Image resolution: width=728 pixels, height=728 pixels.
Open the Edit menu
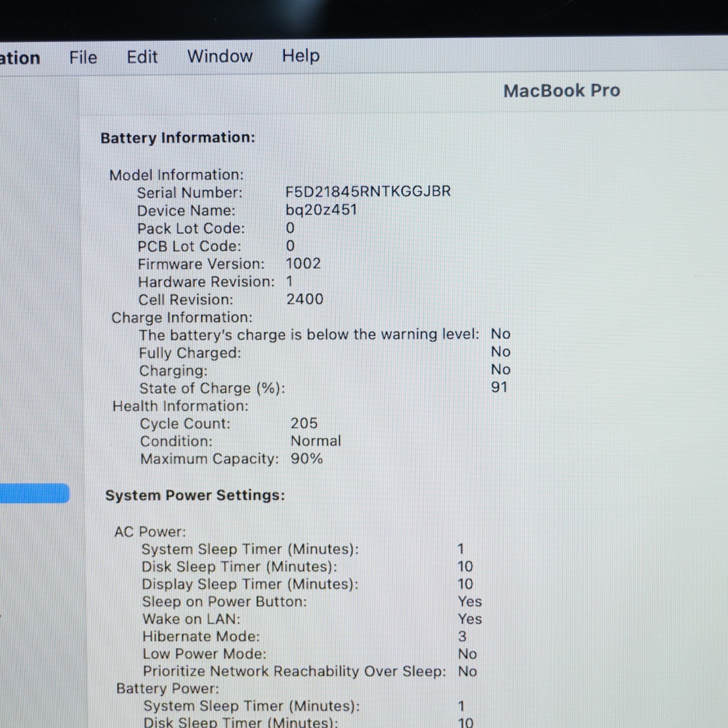click(x=142, y=57)
